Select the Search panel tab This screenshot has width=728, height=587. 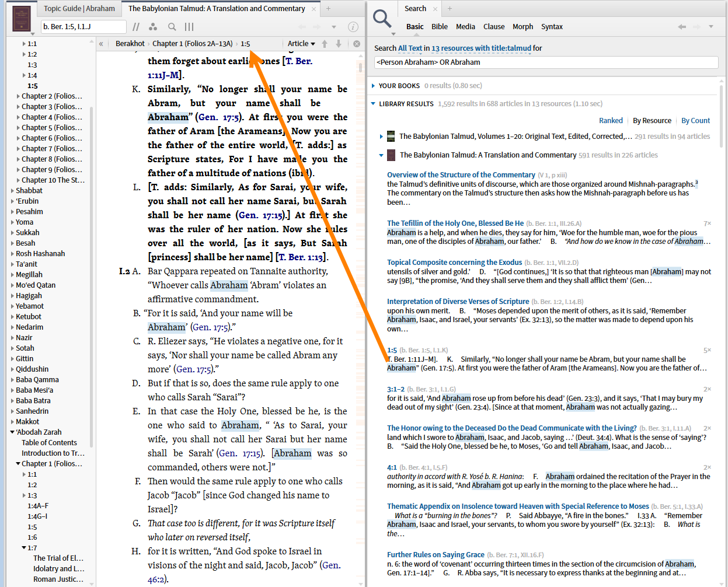(415, 9)
